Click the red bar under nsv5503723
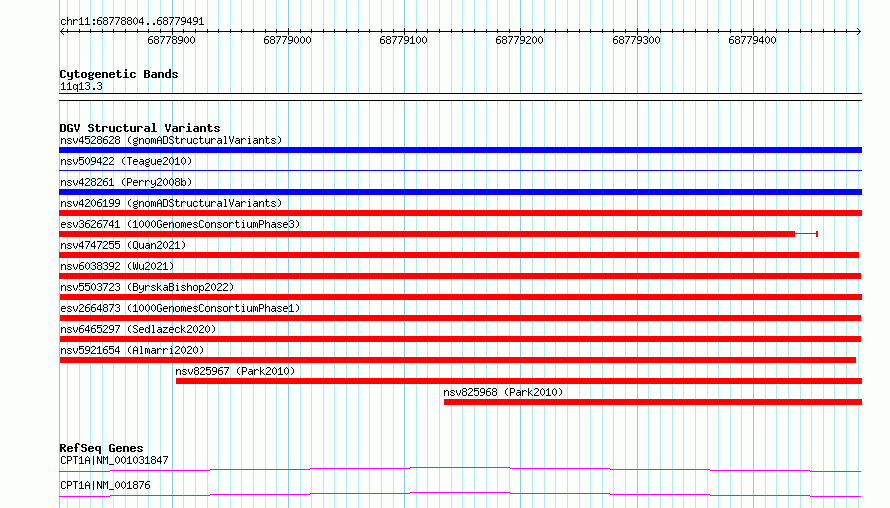The width and height of the screenshot is (890, 508). pyautogui.click(x=460, y=297)
